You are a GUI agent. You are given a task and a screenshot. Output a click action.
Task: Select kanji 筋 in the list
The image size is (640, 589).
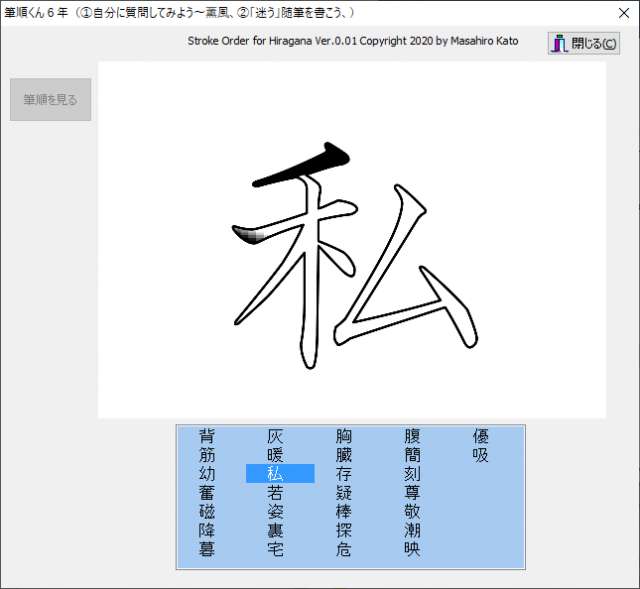point(207,455)
